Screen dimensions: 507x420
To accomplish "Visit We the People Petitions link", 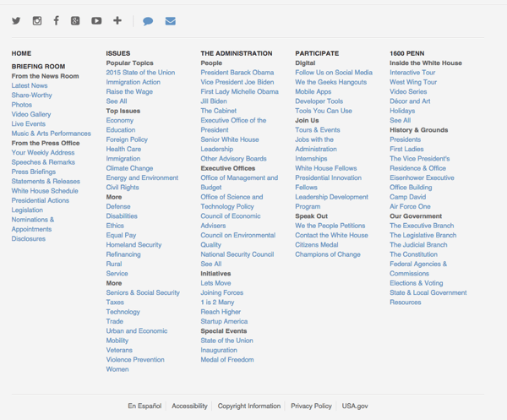I will point(330,226).
